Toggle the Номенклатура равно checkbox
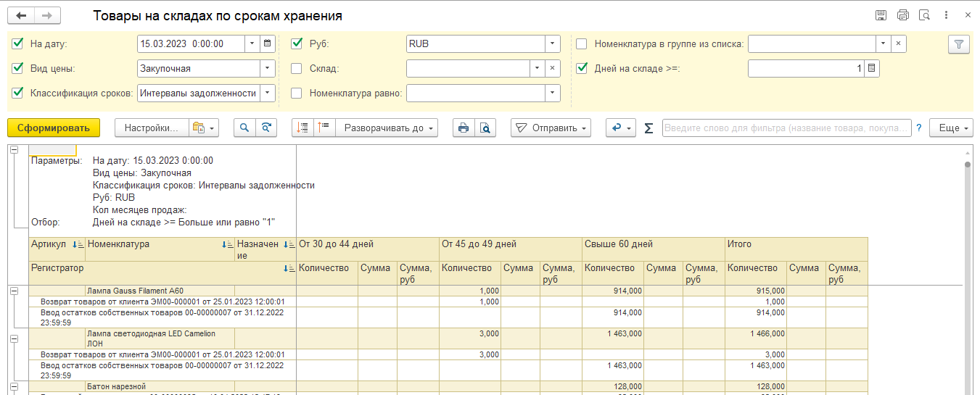The image size is (980, 395). tap(297, 93)
